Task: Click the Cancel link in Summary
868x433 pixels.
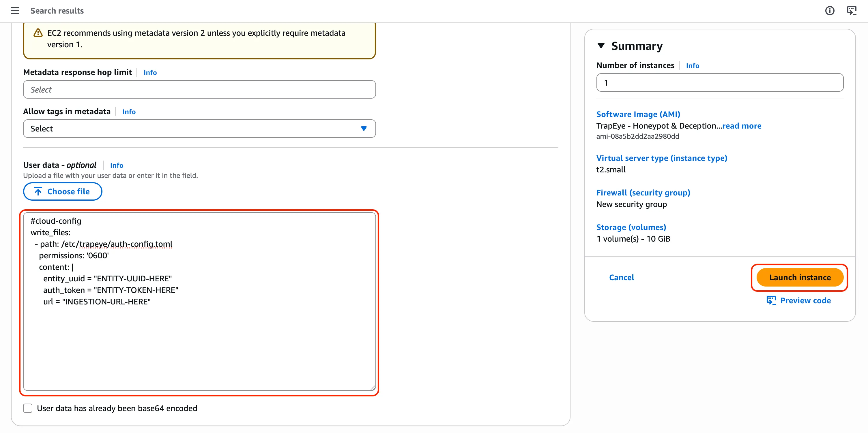Action: click(x=621, y=277)
